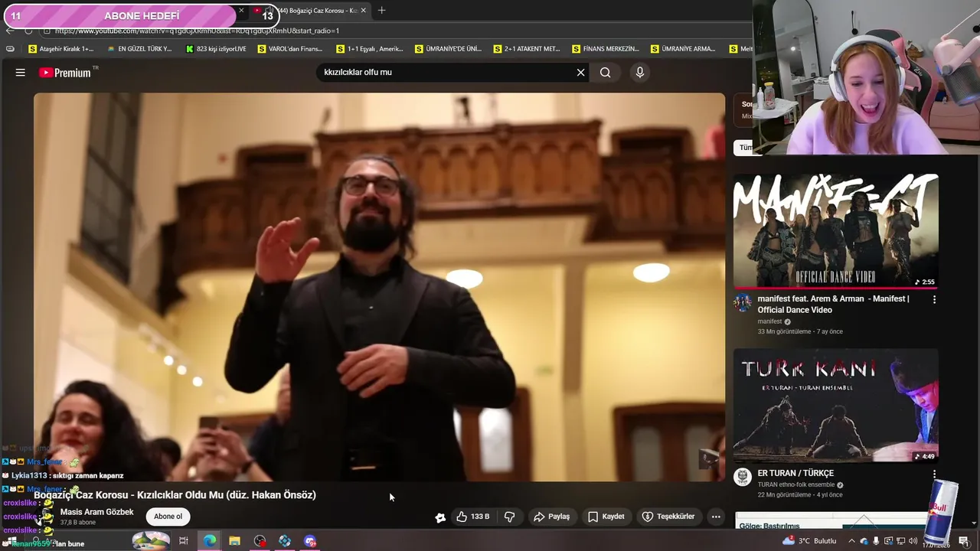The image size is (980, 551).
Task: Open the notification center icon
Action: (964, 541)
